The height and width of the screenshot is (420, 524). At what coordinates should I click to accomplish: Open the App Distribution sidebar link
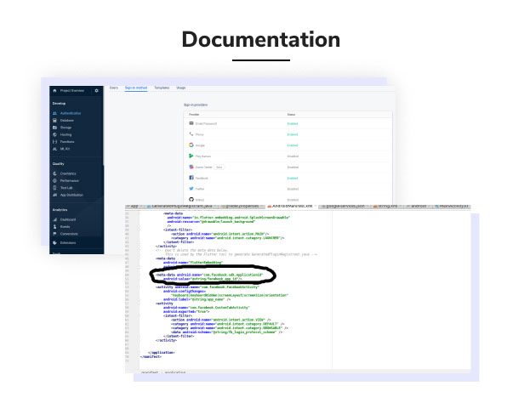pos(71,195)
